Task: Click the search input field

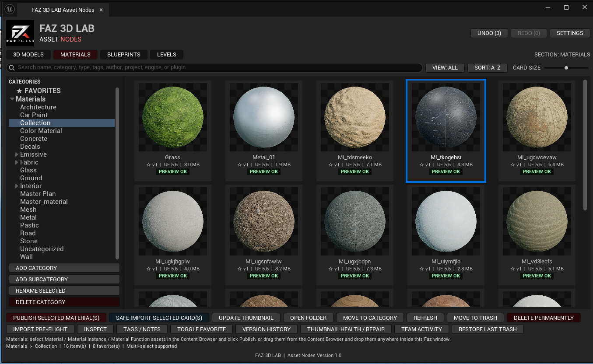Action: point(214,68)
